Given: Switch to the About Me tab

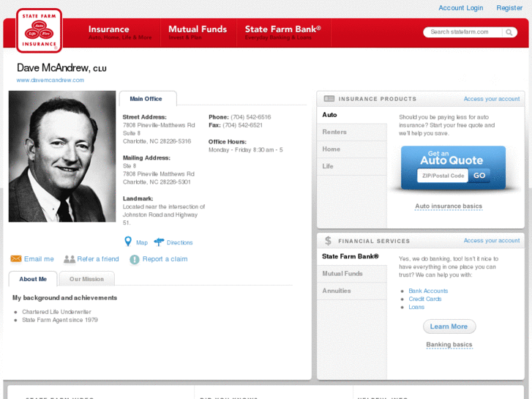Looking at the screenshot, I should coord(33,279).
